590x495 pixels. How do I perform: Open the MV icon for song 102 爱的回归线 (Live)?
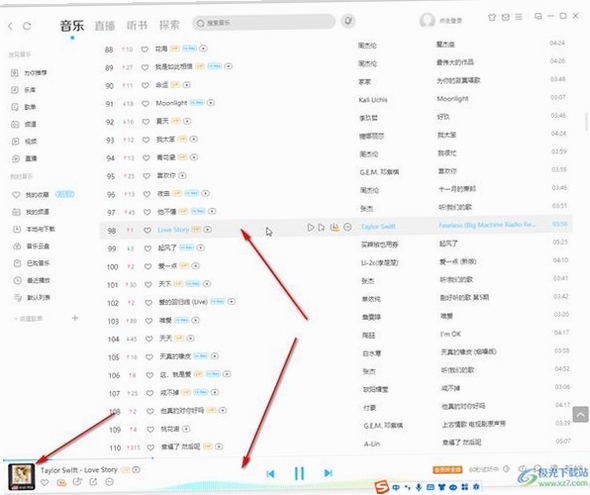[232, 301]
